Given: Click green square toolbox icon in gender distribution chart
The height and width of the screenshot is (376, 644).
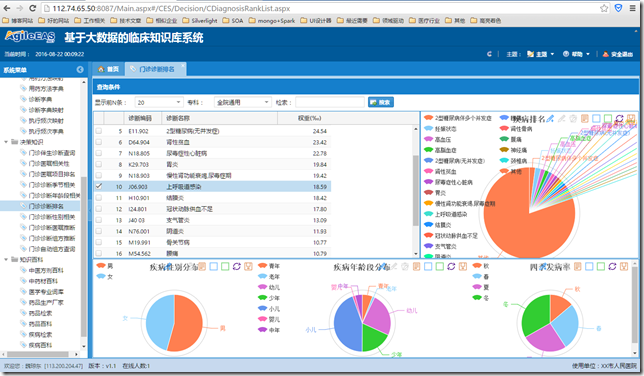Looking at the screenshot, I should click(225, 267).
